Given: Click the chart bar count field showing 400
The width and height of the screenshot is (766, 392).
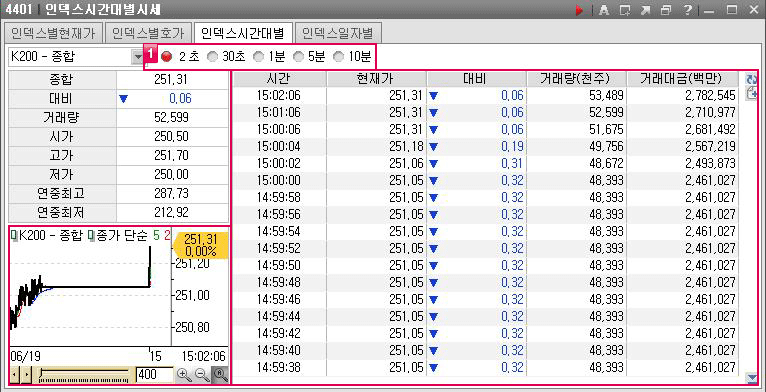Looking at the screenshot, I should (x=154, y=375).
